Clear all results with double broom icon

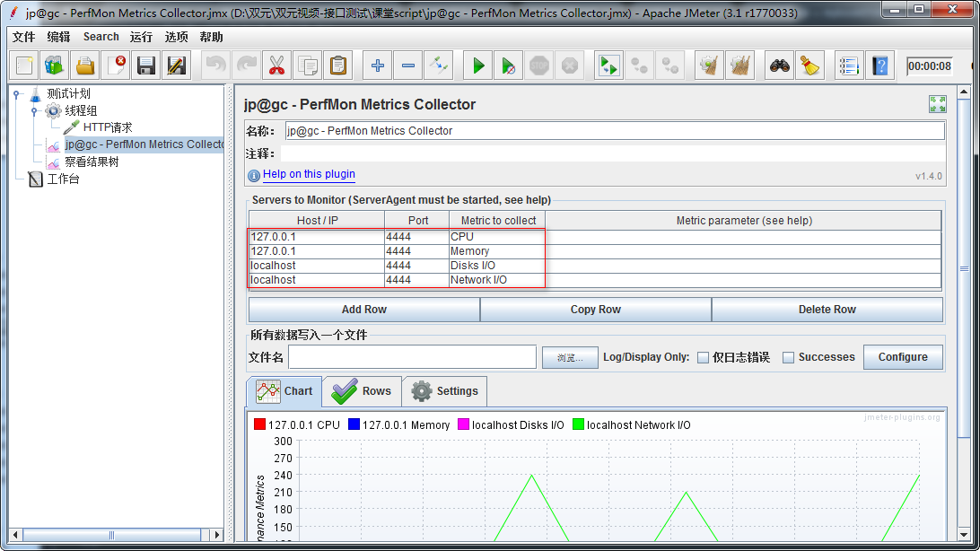(740, 66)
